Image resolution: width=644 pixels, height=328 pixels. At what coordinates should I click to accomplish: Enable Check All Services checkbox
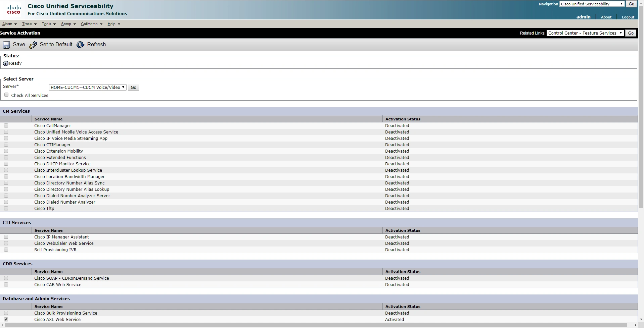6,95
